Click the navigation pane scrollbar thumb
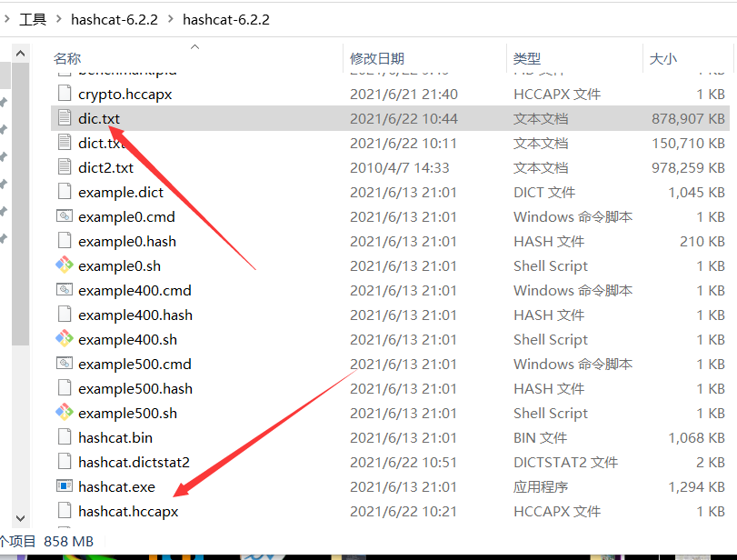This screenshot has height=560, width=737. (20, 204)
